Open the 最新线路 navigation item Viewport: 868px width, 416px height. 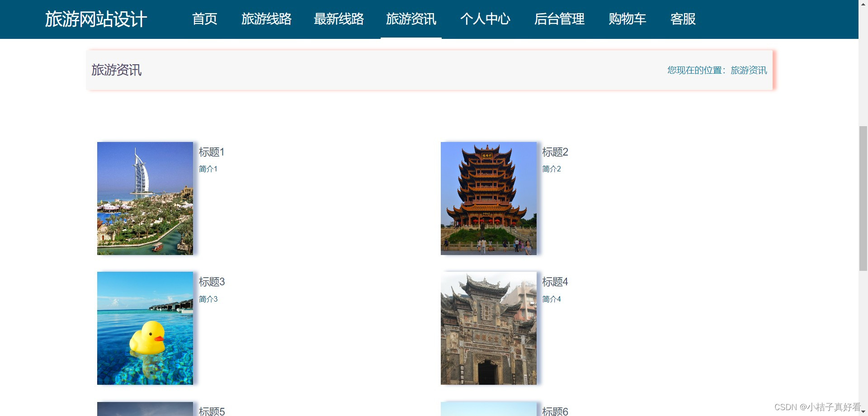339,19
